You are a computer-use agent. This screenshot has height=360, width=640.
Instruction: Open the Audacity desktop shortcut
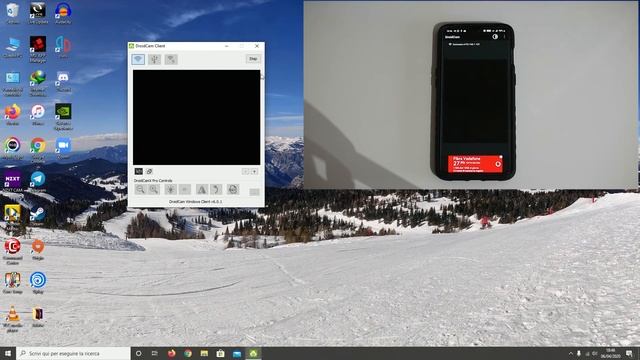pos(63,13)
